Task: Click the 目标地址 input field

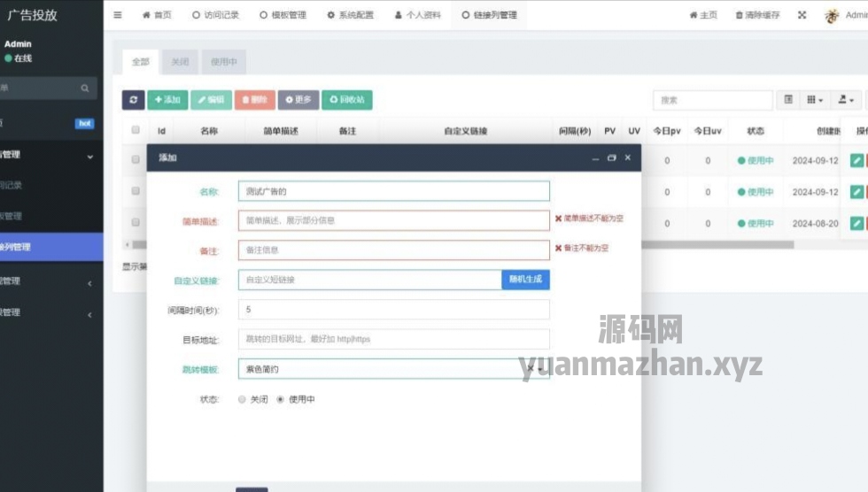Action: tap(393, 339)
